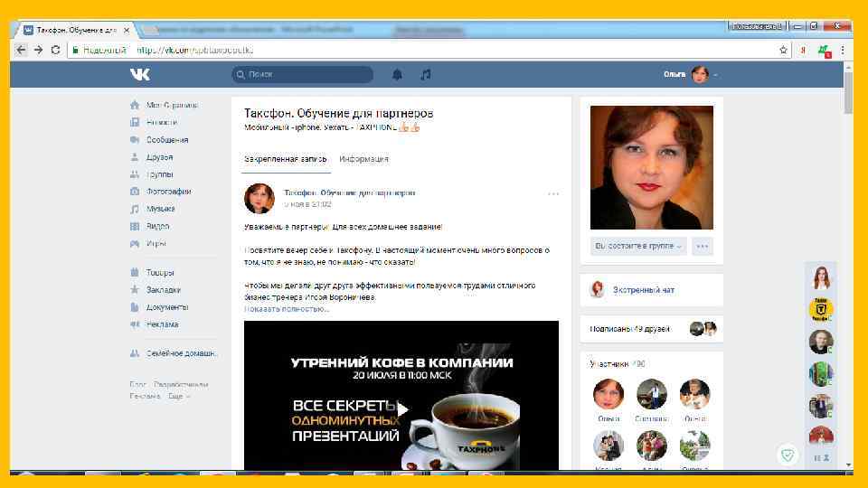Click post author Таксфон. Обучение для партнеров

[x=349, y=192]
